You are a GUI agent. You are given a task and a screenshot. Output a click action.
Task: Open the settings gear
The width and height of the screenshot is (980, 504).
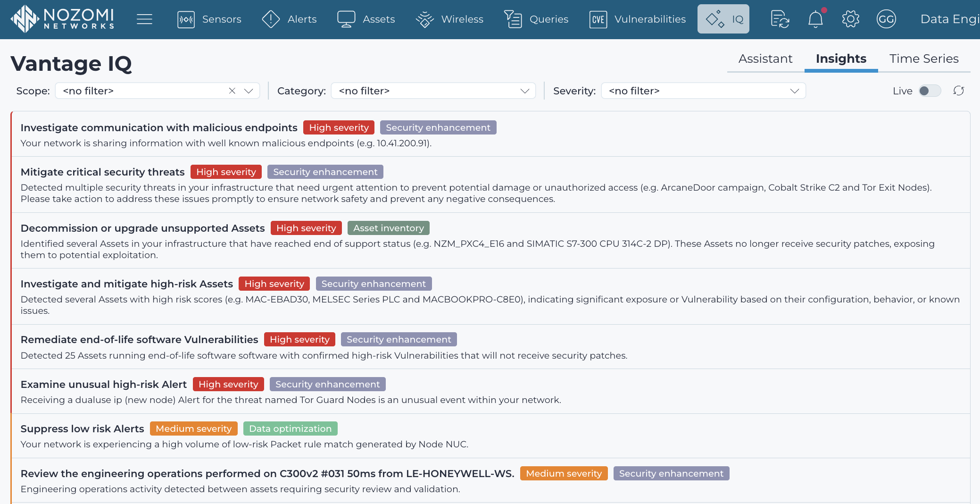coord(851,19)
